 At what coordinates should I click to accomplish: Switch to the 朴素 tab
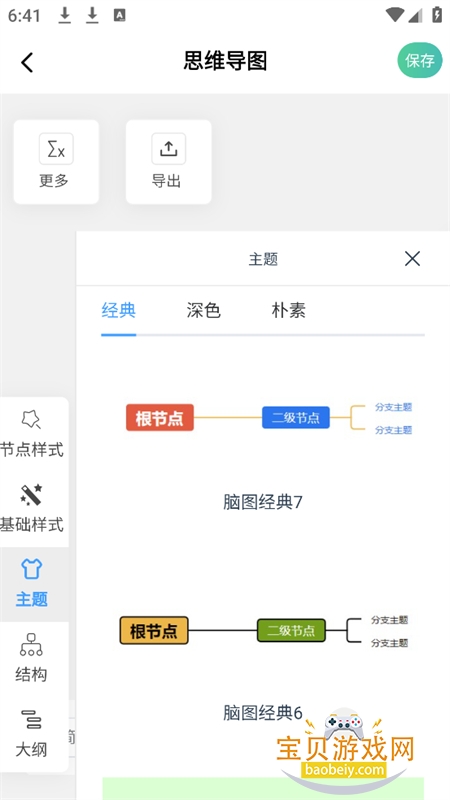[289, 310]
